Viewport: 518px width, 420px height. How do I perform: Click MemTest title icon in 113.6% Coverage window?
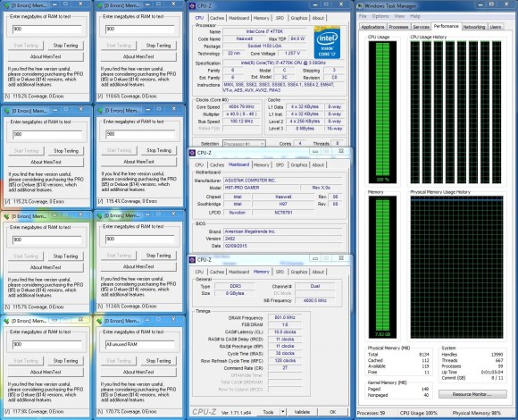[x=99, y=215]
